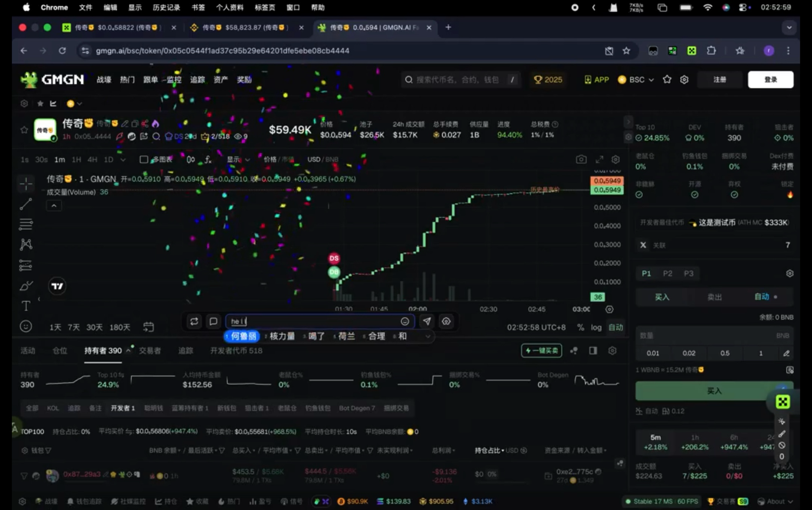
Task: Favorite the token with star icon
Action: coord(24,130)
